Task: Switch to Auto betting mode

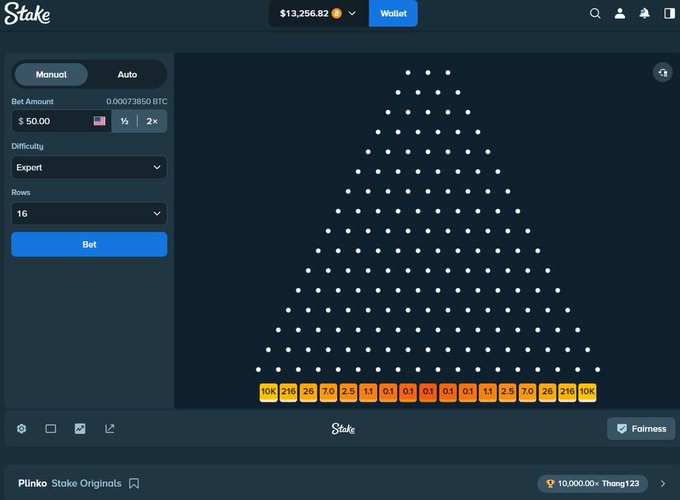Action: (127, 75)
